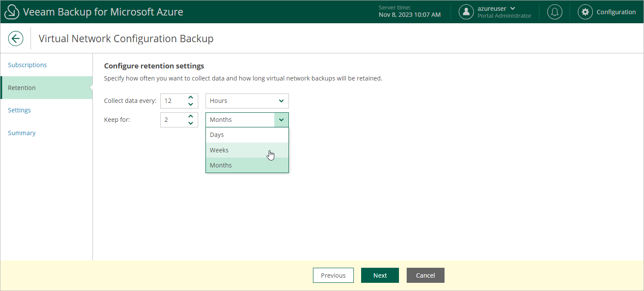
Task: Click the Veeam cloud logo icon
Action: coord(12,12)
